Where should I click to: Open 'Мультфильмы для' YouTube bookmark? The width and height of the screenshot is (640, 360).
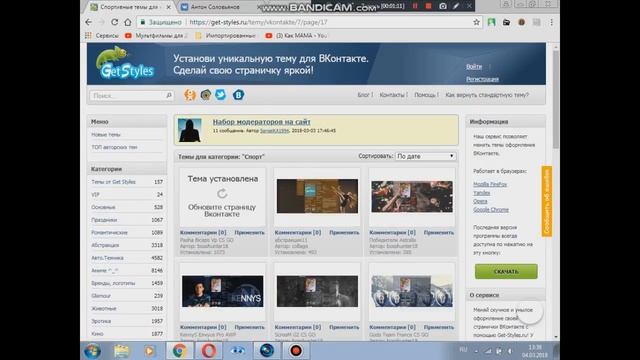[156, 36]
